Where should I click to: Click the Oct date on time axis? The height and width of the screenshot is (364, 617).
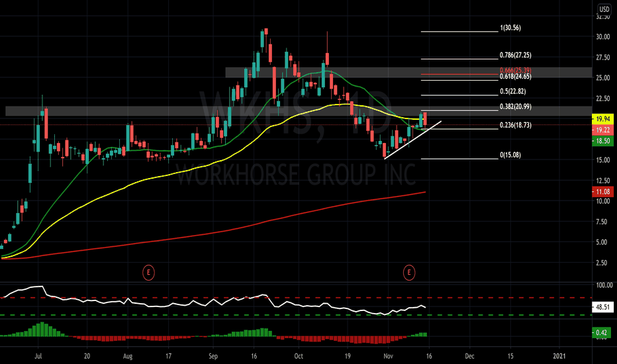click(x=299, y=356)
